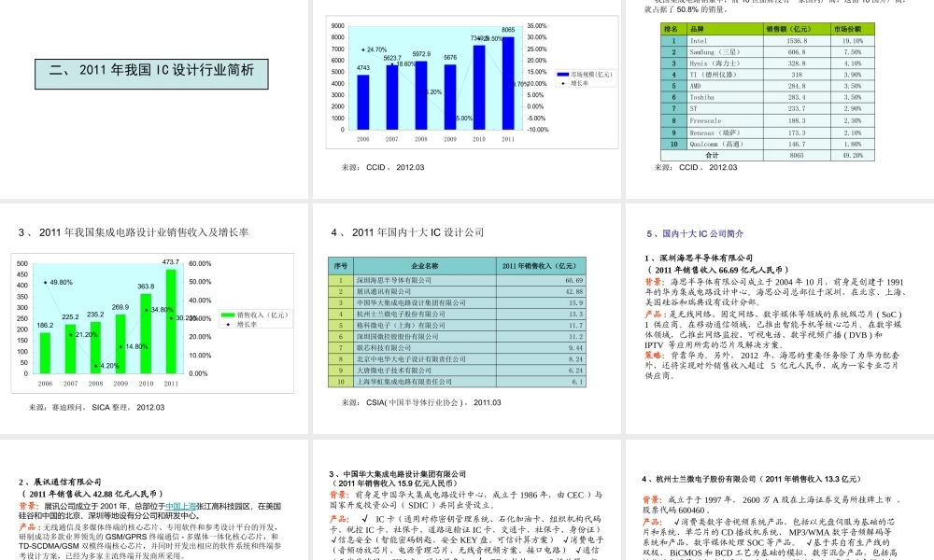Click the "49.80%" growth rate data label
The image size is (934, 560).
[61, 283]
